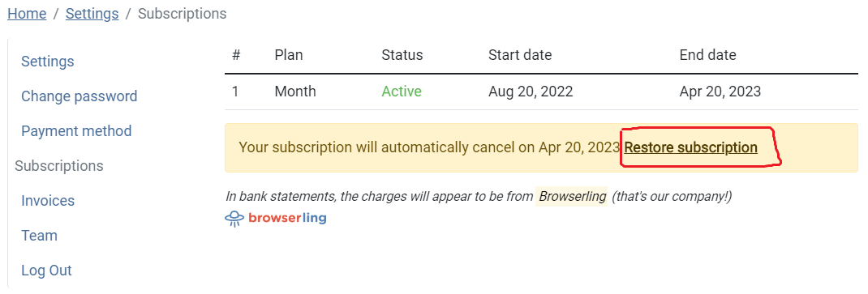Click the Apr 20, 2023 end date cell
This screenshot has height=294, width=868.
[720, 92]
